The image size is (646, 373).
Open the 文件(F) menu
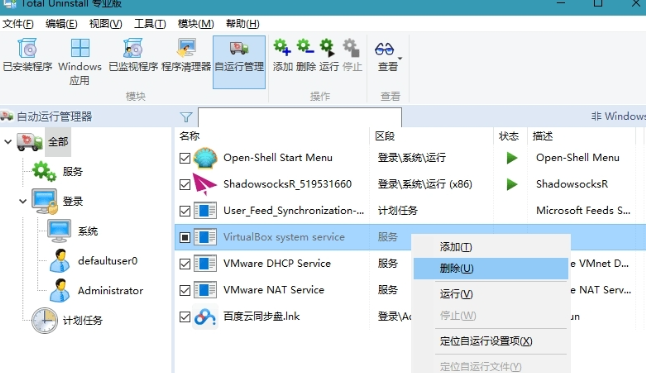pos(18,24)
